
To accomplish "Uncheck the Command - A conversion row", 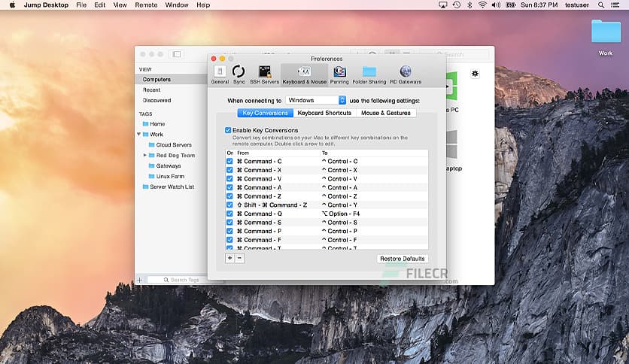I will coord(229,187).
